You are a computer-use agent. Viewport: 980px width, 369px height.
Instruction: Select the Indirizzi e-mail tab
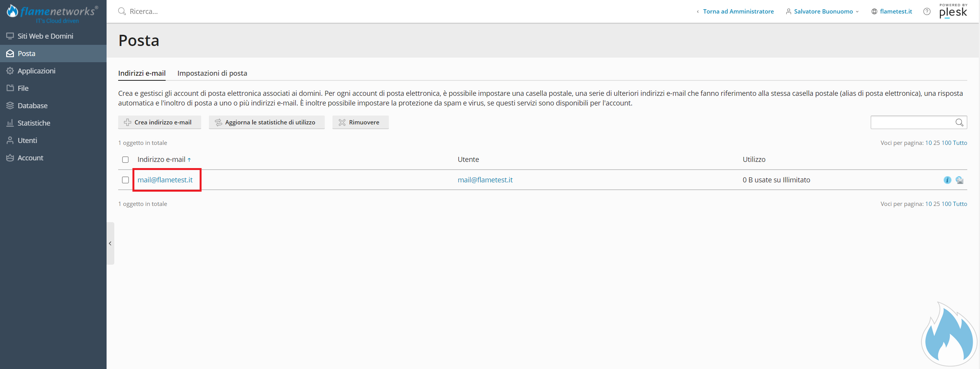pos(142,73)
